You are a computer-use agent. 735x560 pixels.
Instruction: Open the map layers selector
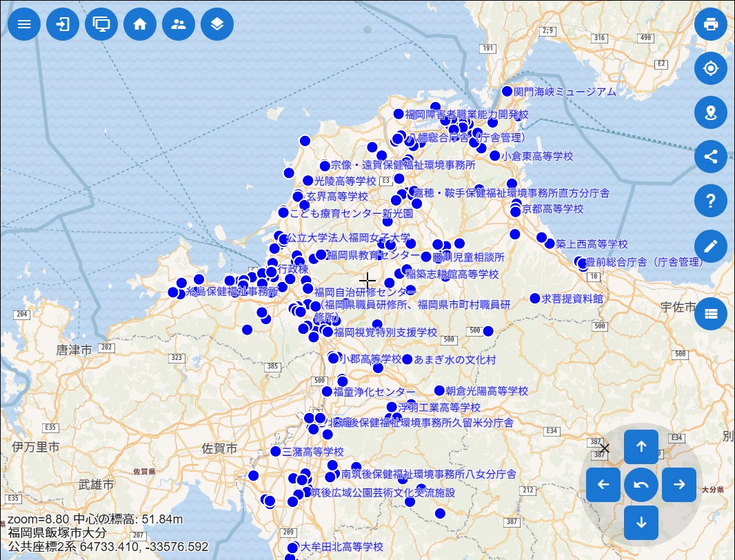(217, 24)
